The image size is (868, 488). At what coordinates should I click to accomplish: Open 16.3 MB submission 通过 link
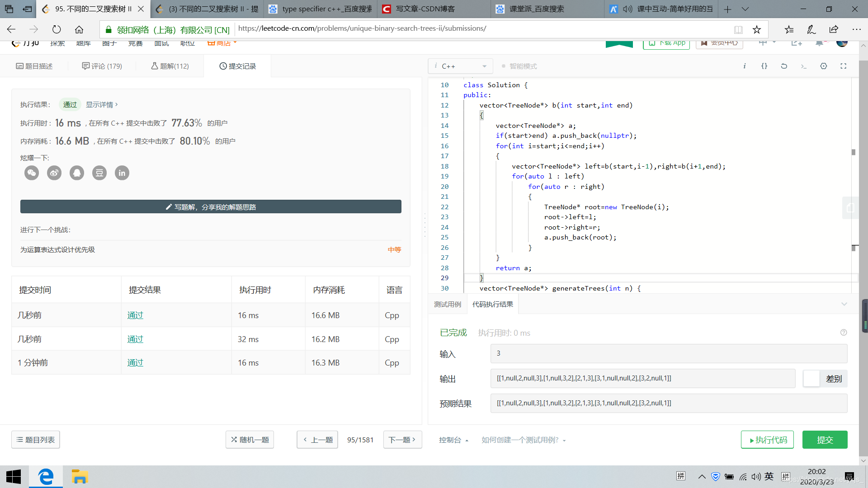click(x=135, y=362)
